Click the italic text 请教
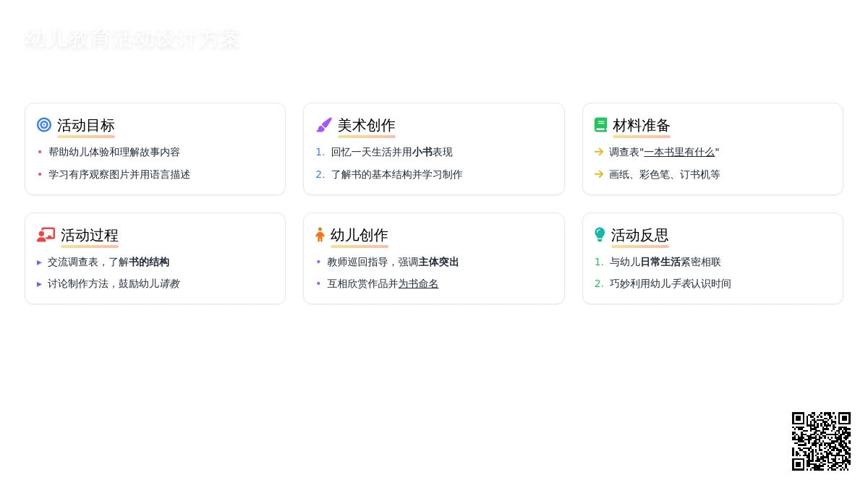The height and width of the screenshot is (488, 868). (169, 284)
